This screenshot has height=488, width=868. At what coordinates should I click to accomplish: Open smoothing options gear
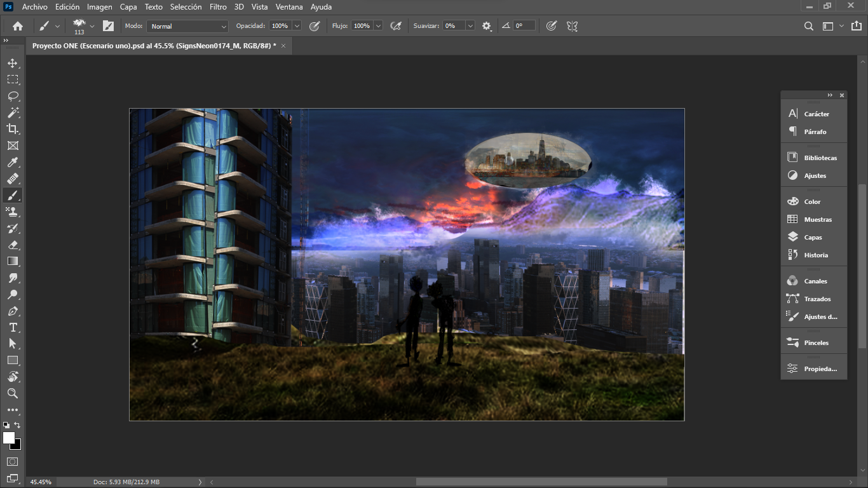point(487,26)
